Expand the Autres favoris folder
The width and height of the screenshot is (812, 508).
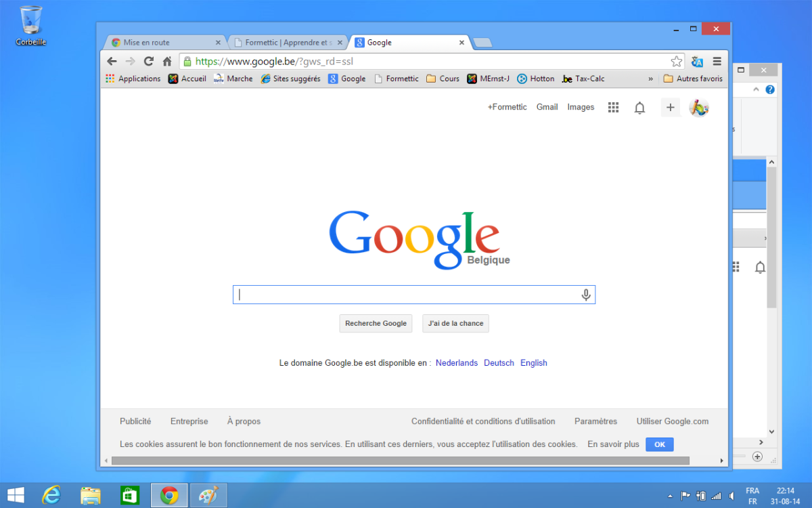[x=693, y=79]
